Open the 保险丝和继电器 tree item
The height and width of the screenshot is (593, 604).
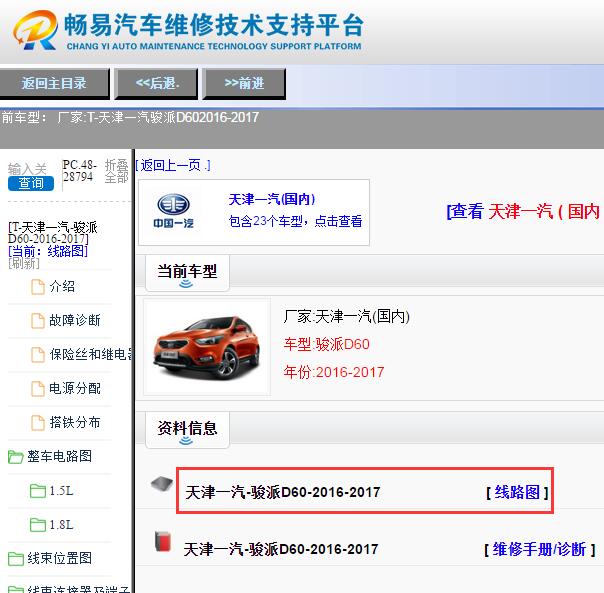click(x=91, y=354)
